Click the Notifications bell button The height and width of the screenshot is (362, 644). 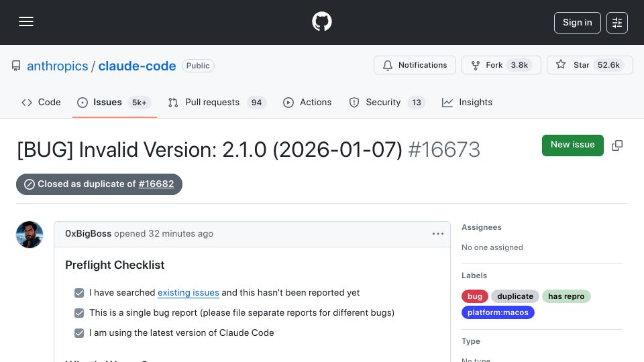(415, 65)
